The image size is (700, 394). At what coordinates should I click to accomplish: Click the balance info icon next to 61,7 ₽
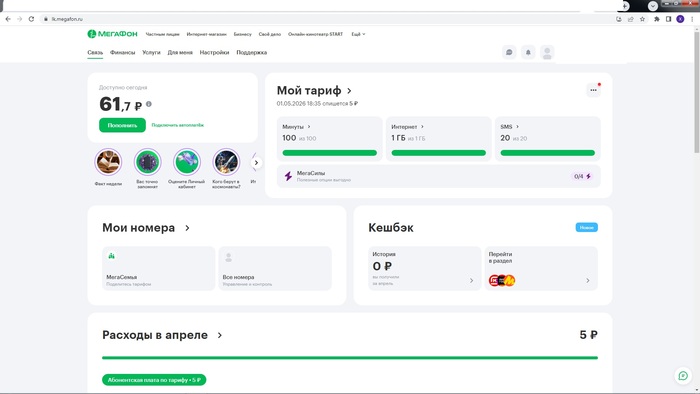coord(149,104)
